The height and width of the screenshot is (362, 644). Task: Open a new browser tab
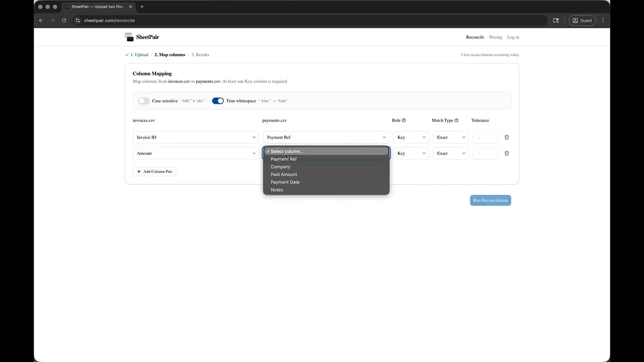[x=142, y=7]
